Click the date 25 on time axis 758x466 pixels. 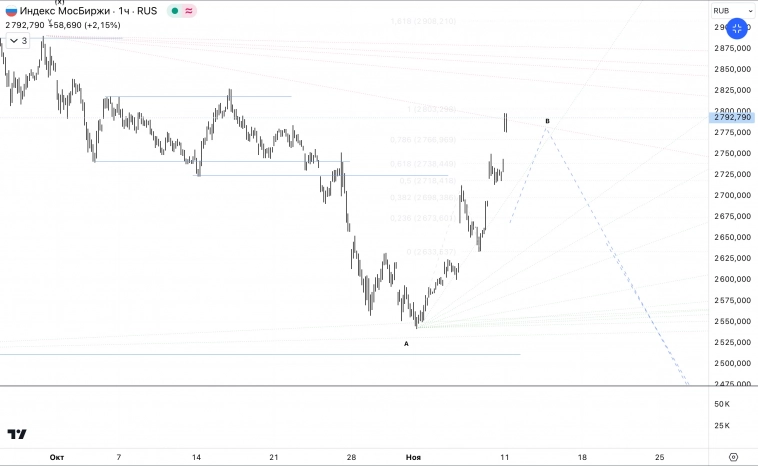coord(659,457)
